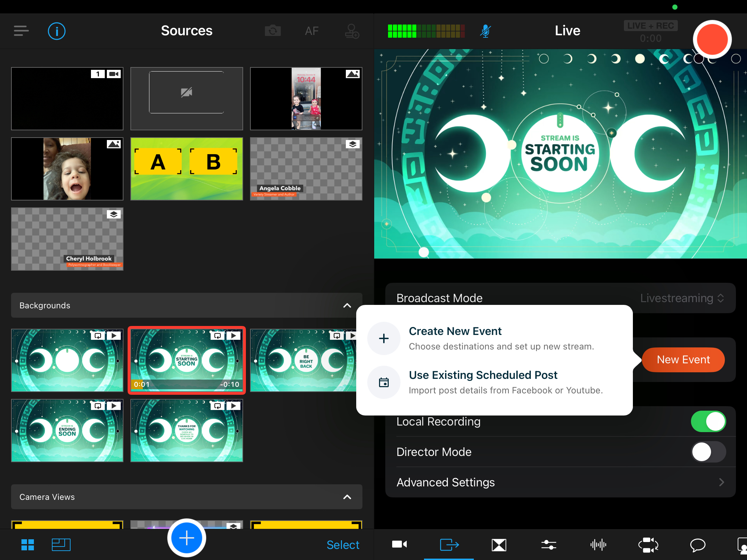Screen dimensions: 747x560
Task: Tap the blue add source plus button
Action: [187, 538]
